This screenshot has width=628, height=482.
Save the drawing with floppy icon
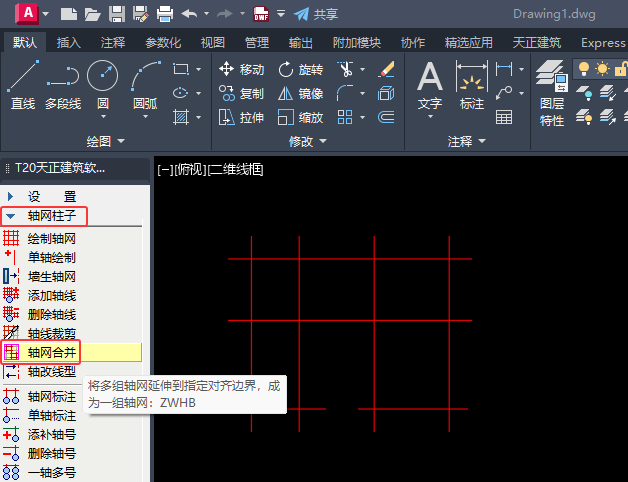pos(117,14)
